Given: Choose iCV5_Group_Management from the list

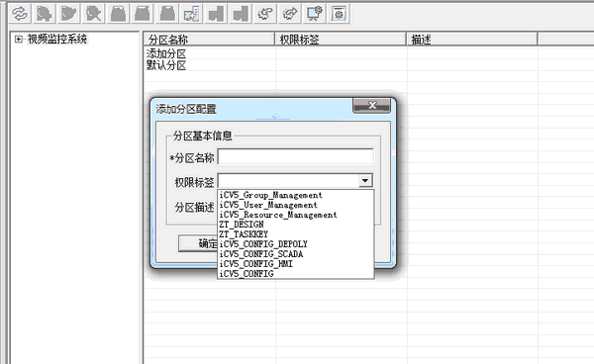Looking at the screenshot, I should coord(295,195).
